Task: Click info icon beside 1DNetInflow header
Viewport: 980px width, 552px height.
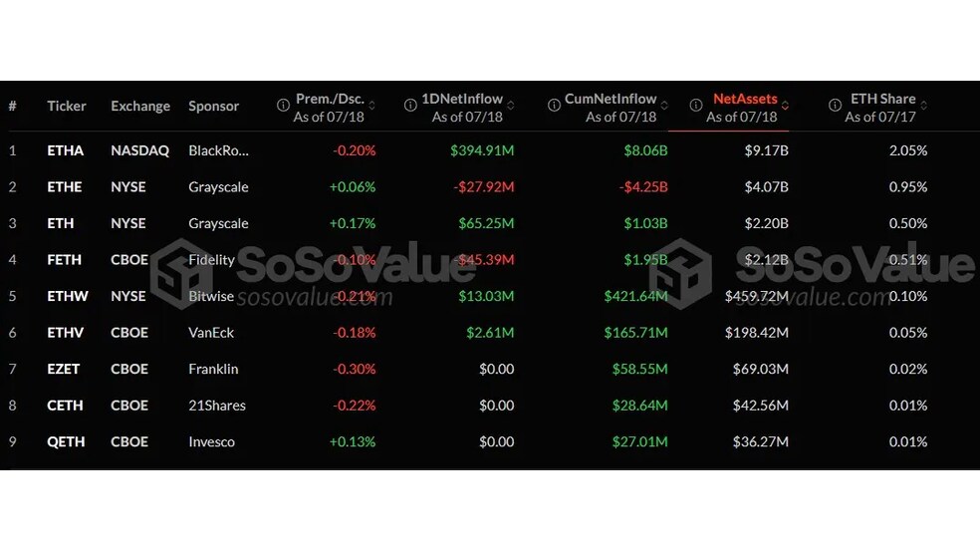Action: [410, 105]
